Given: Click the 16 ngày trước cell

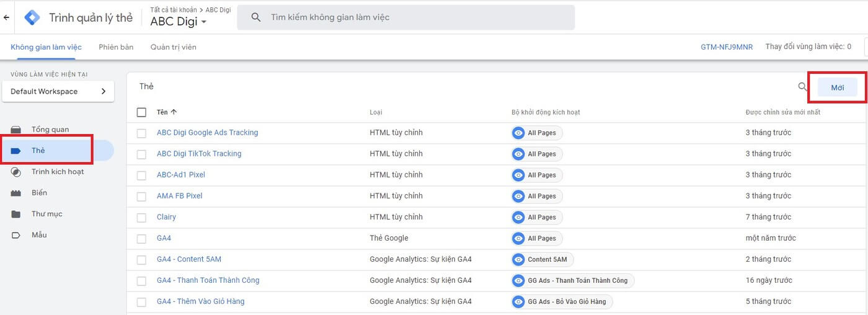Looking at the screenshot, I should tap(769, 280).
